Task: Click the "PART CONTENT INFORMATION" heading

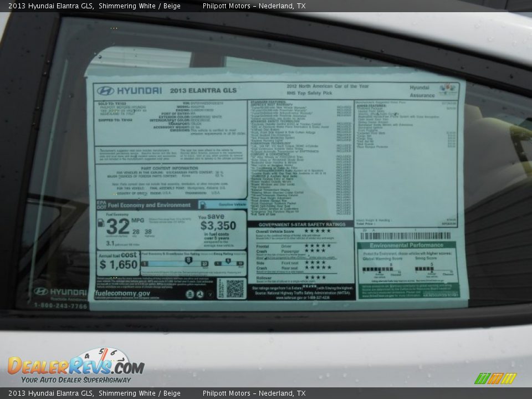Action: click(170, 168)
